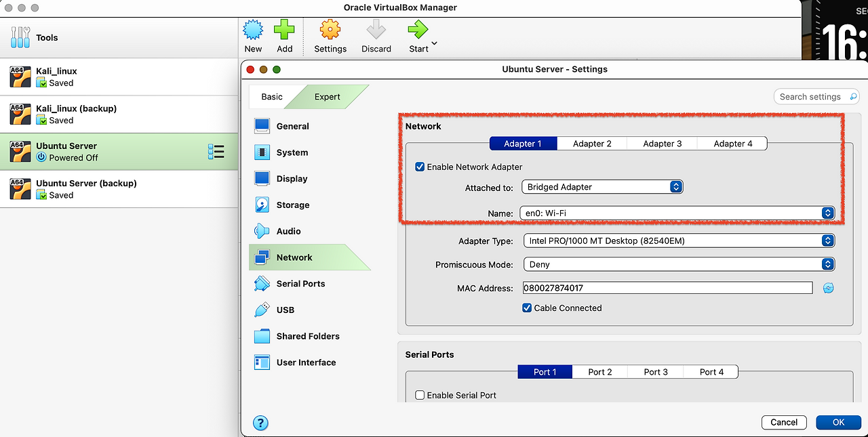Open the Storage settings category
This screenshot has width=868, height=437.
point(310,205)
